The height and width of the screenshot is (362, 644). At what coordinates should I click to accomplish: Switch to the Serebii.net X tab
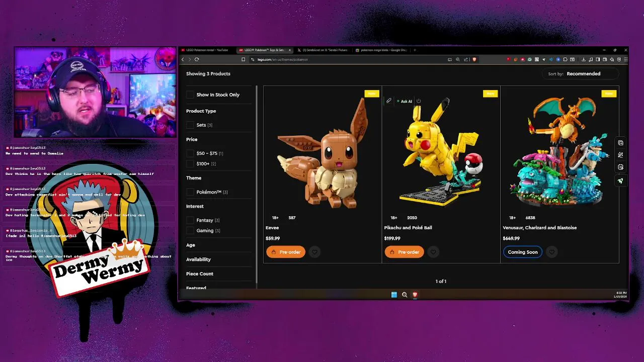[x=322, y=50]
